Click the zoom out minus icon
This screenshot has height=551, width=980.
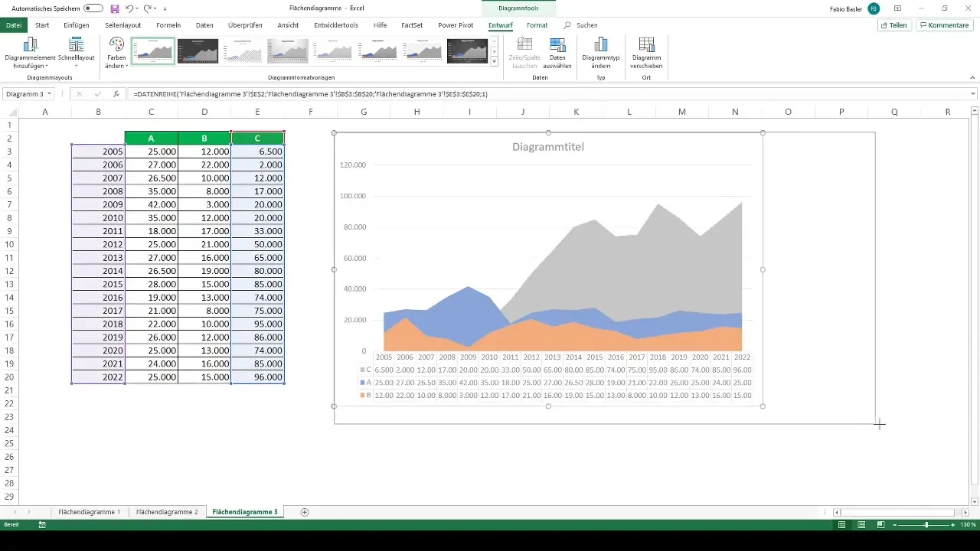pyautogui.click(x=895, y=525)
